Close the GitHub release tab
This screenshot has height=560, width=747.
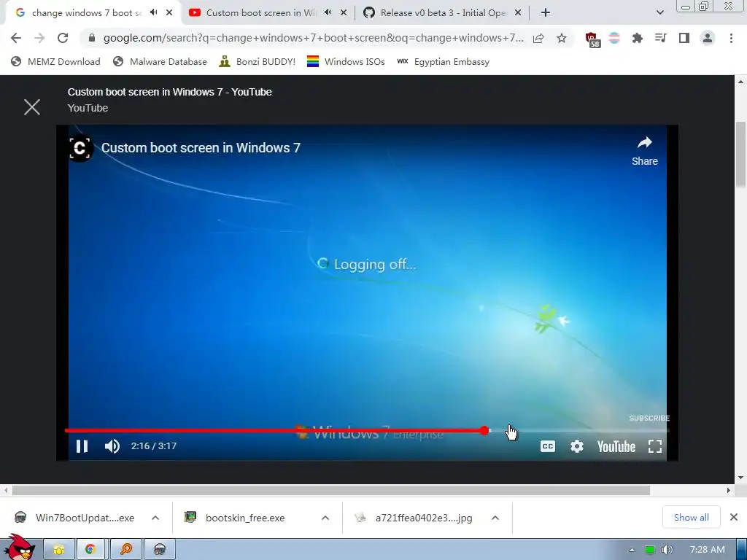(x=518, y=13)
